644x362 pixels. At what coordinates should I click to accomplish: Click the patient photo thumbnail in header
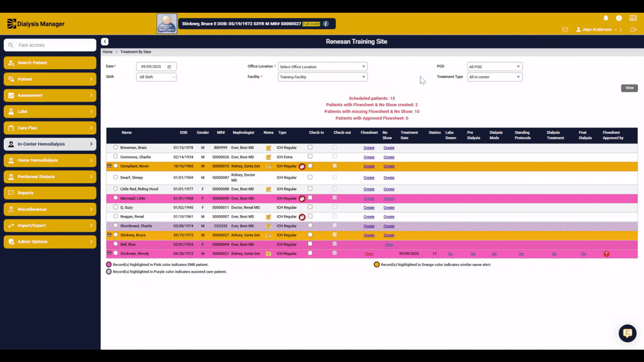[167, 24]
